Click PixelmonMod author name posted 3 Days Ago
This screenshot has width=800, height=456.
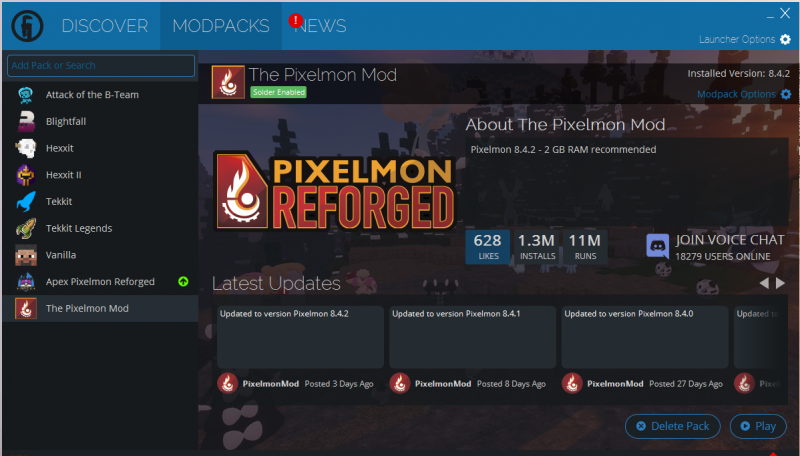[x=270, y=384]
